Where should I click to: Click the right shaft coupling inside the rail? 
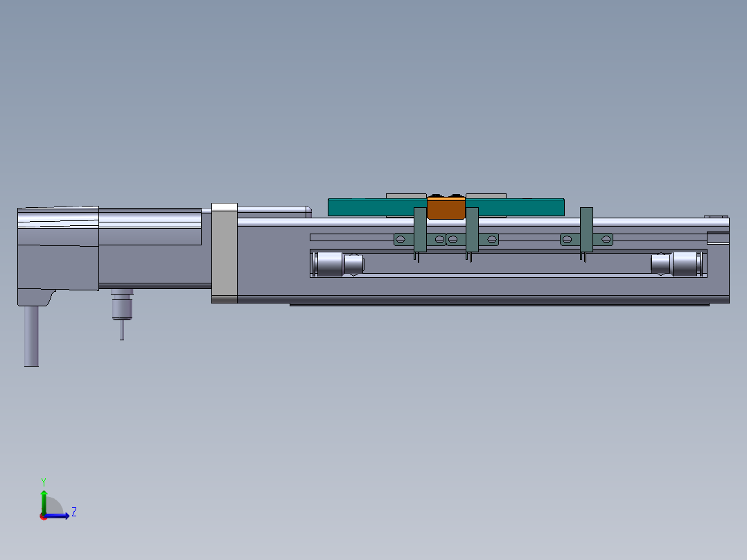point(677,263)
